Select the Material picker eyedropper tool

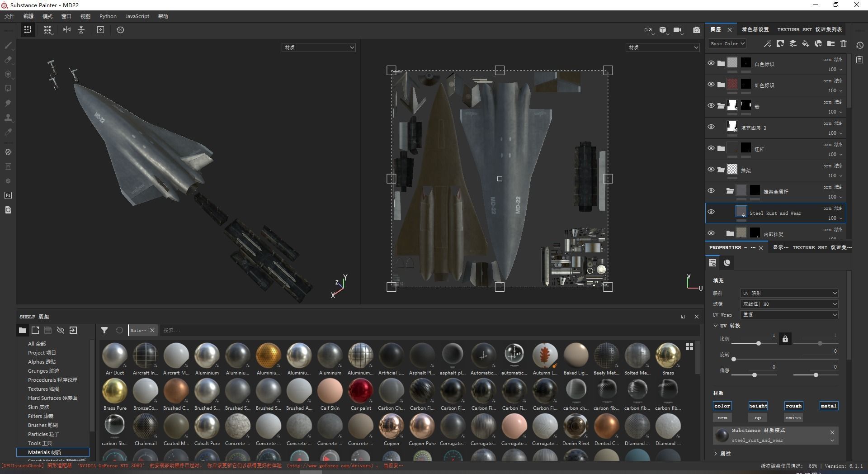point(8,132)
